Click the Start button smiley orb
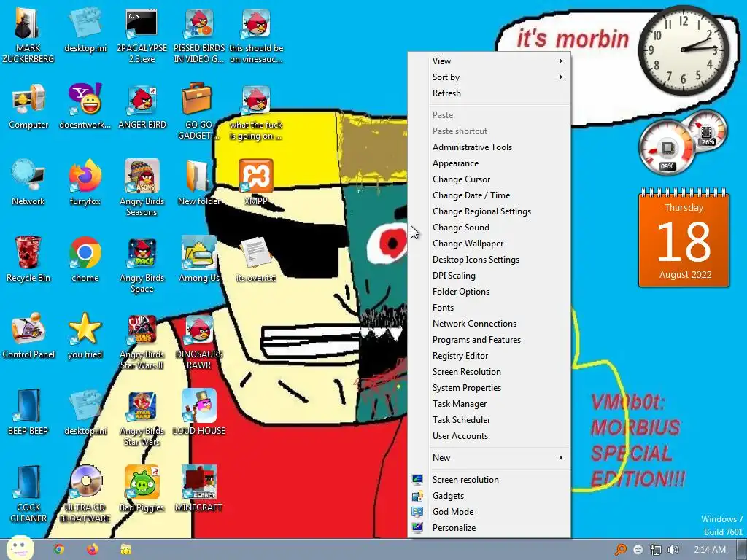Viewport: 747px width, 560px height. [20, 548]
